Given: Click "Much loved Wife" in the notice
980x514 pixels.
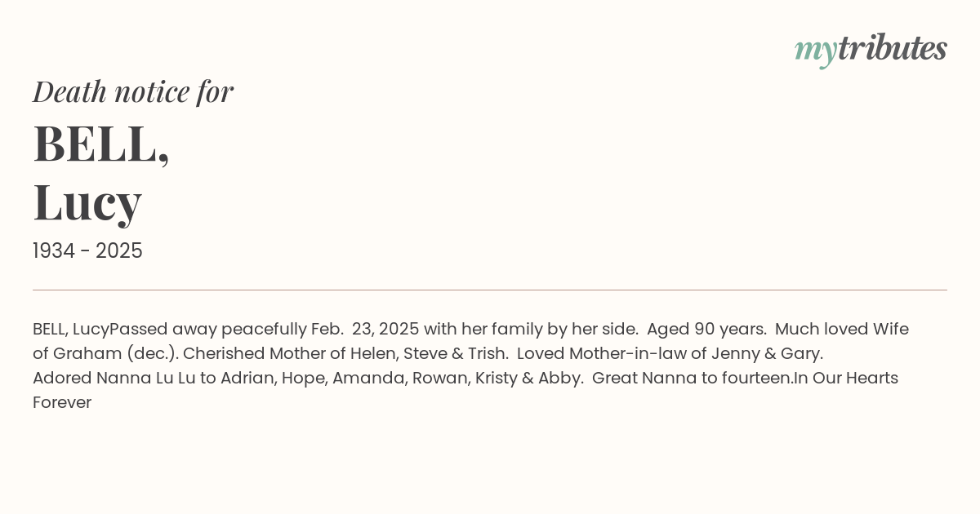Looking at the screenshot, I should [x=842, y=330].
